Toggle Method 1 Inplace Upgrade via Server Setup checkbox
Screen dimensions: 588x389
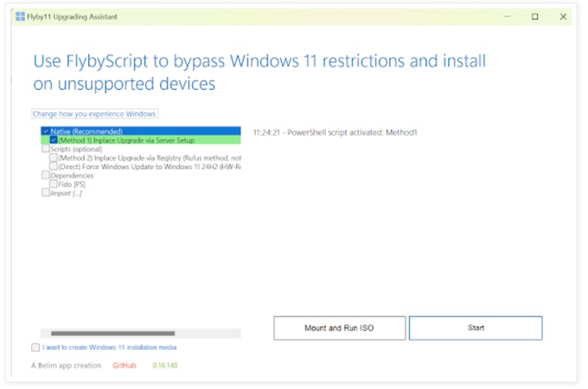[54, 140]
